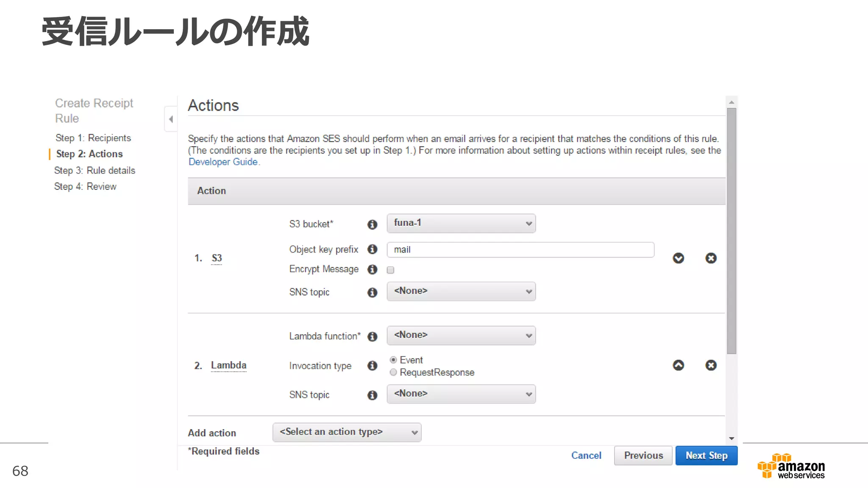This screenshot has width=868, height=488.
Task: Choose RequestResponse invocation type
Action: click(x=393, y=372)
